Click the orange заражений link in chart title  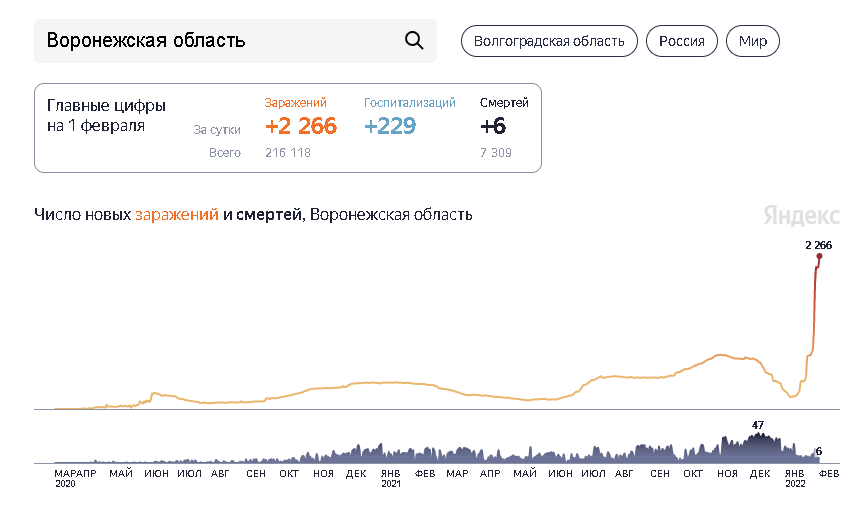tap(177, 215)
